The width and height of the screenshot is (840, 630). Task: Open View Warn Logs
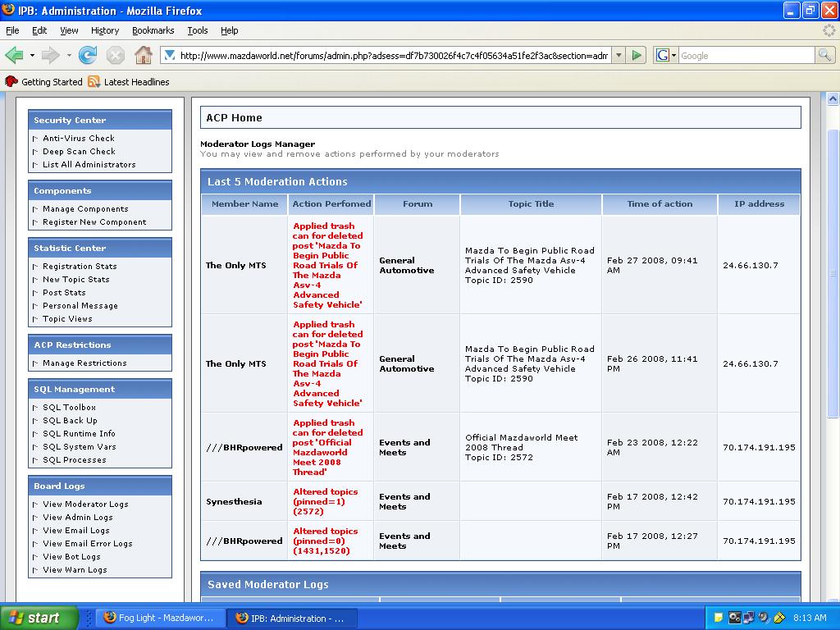[75, 570]
